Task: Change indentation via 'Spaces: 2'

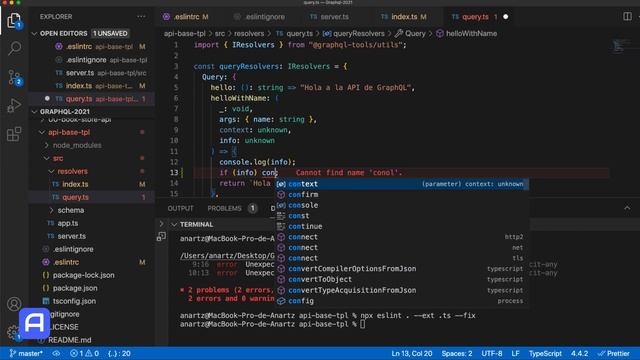Action: pyautogui.click(x=457, y=353)
